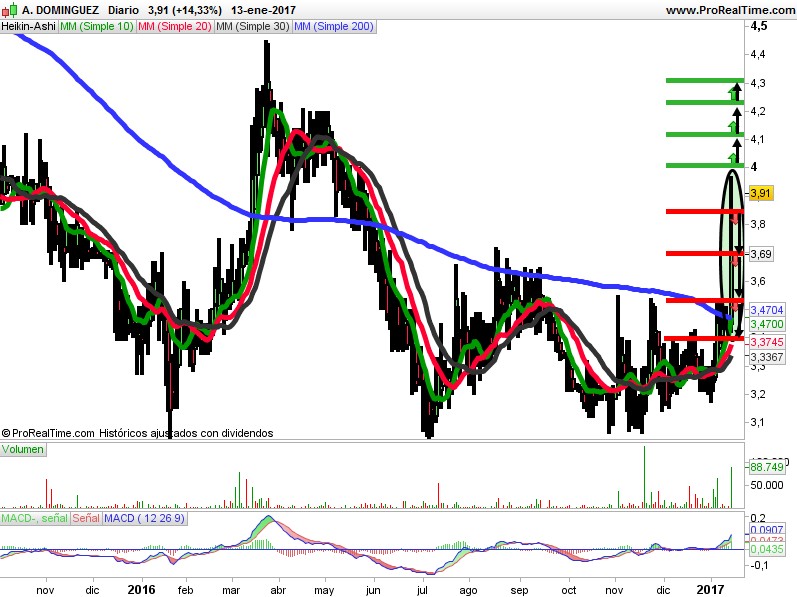797x597 pixels.
Task: Click the 3,69 price level tag
Action: click(761, 254)
